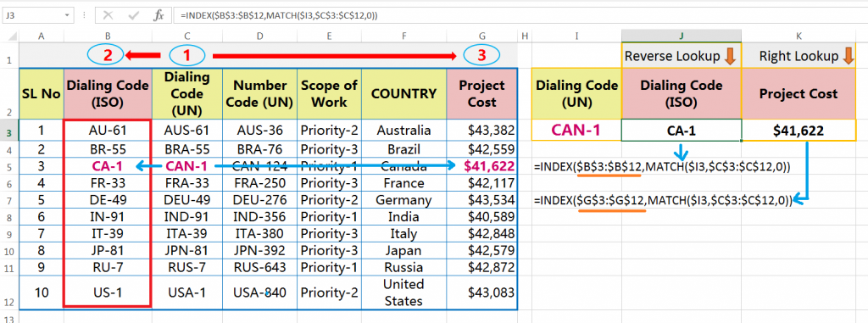Open Insert Function with the fx icon

click(159, 15)
